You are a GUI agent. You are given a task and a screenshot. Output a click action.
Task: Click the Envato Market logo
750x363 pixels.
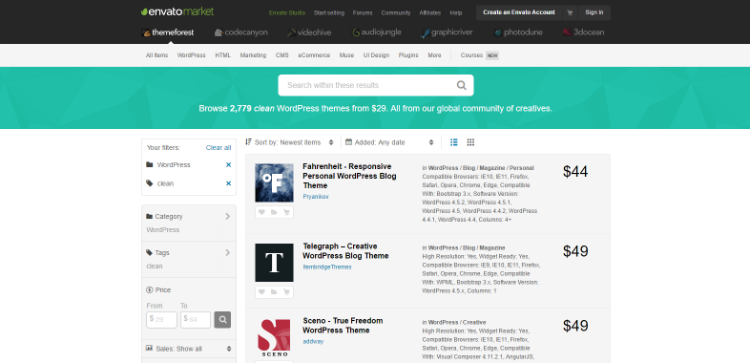(177, 12)
